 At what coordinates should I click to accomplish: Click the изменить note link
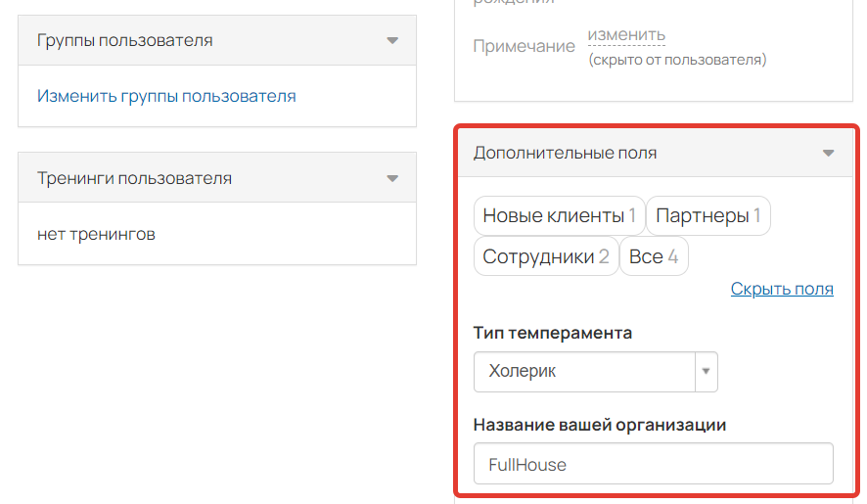pyautogui.click(x=626, y=35)
